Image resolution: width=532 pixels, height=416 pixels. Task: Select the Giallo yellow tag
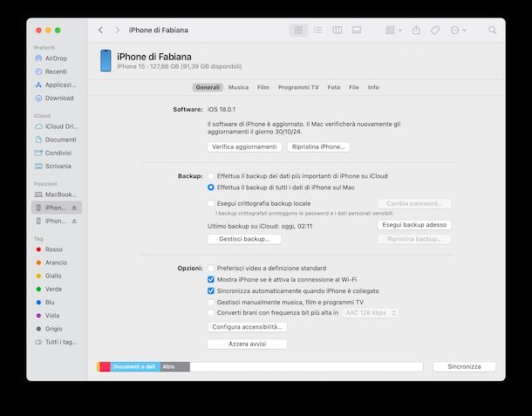click(49, 276)
